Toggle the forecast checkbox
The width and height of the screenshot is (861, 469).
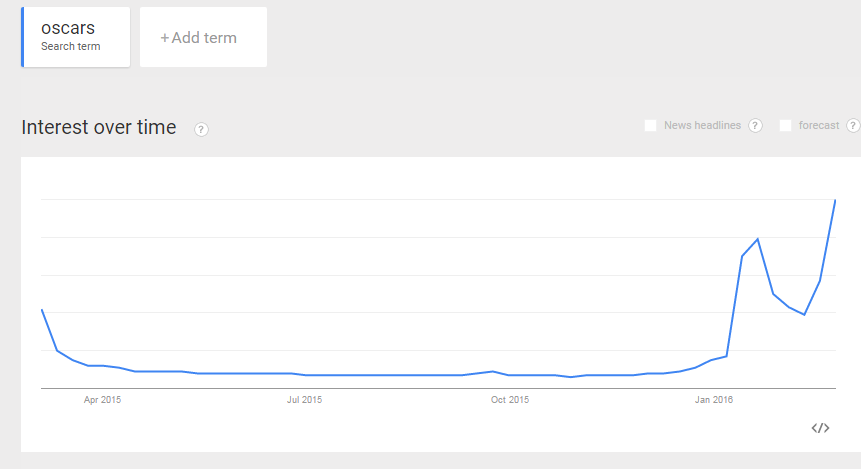coord(785,126)
